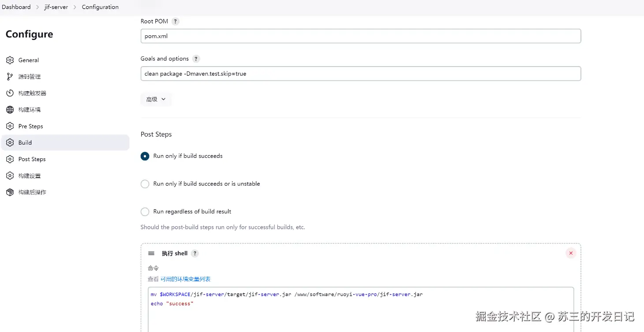Viewport: 644px width, 332px height.
Task: Grab the 执行 shell drag handle
Action: tap(151, 254)
